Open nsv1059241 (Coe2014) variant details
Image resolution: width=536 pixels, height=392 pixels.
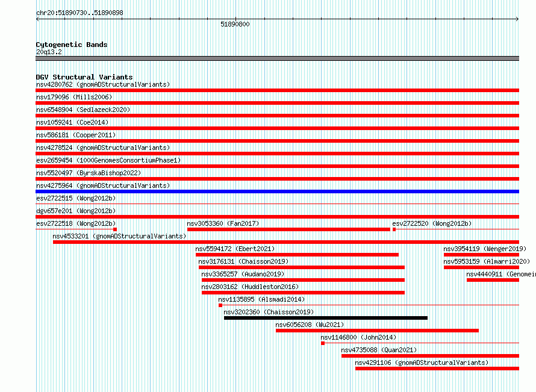[x=72, y=122]
